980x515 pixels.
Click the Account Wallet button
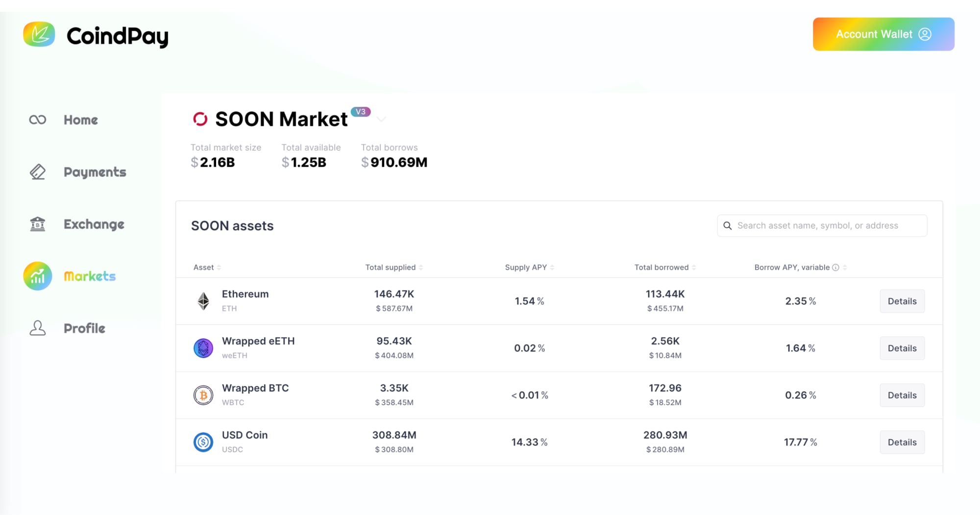[883, 34]
